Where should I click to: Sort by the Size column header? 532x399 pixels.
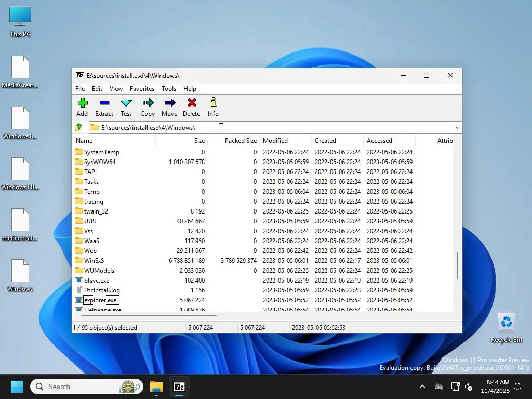[181, 140]
